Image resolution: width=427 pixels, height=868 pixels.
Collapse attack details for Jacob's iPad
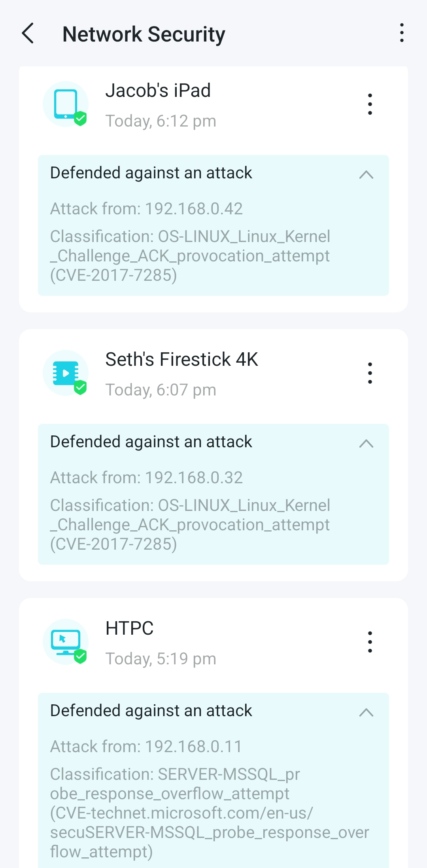point(366,174)
